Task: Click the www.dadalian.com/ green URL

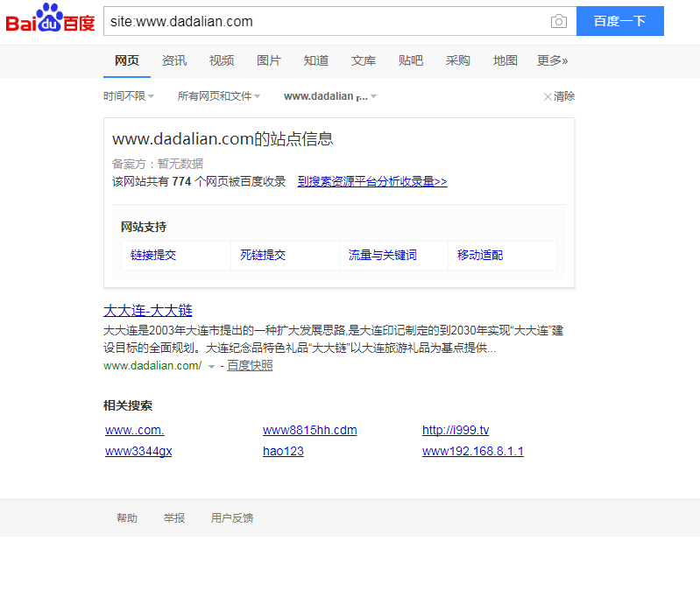Action: click(x=152, y=366)
